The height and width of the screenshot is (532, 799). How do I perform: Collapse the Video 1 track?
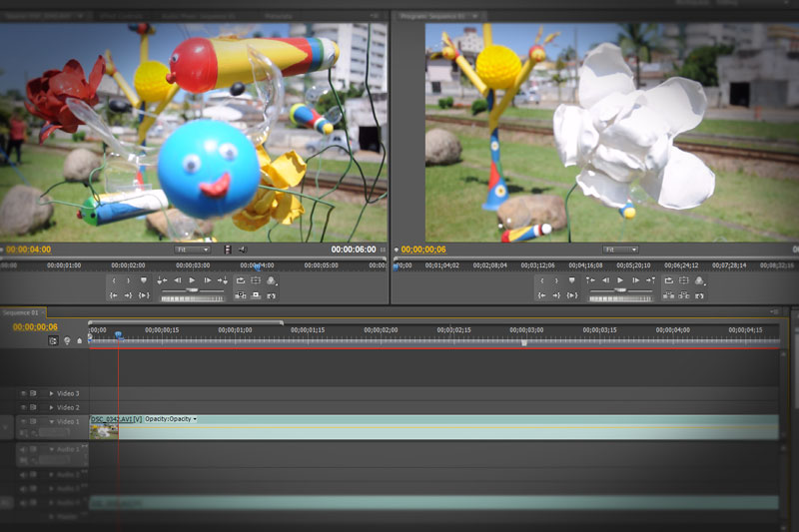click(52, 422)
